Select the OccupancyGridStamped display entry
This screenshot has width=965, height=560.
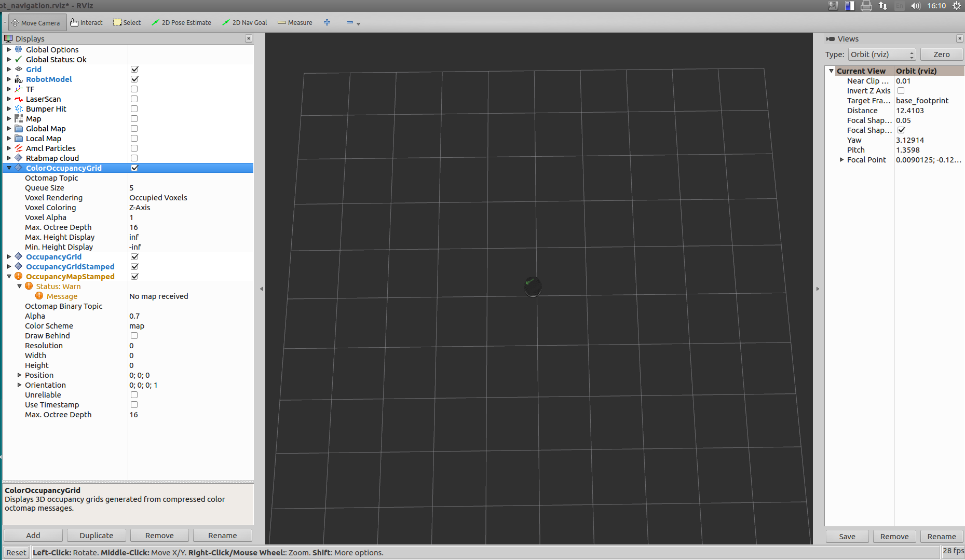[x=70, y=266]
